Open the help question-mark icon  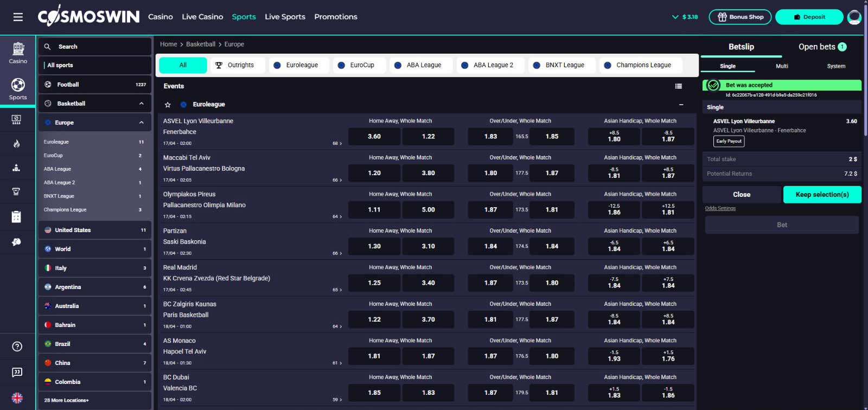[x=17, y=347]
